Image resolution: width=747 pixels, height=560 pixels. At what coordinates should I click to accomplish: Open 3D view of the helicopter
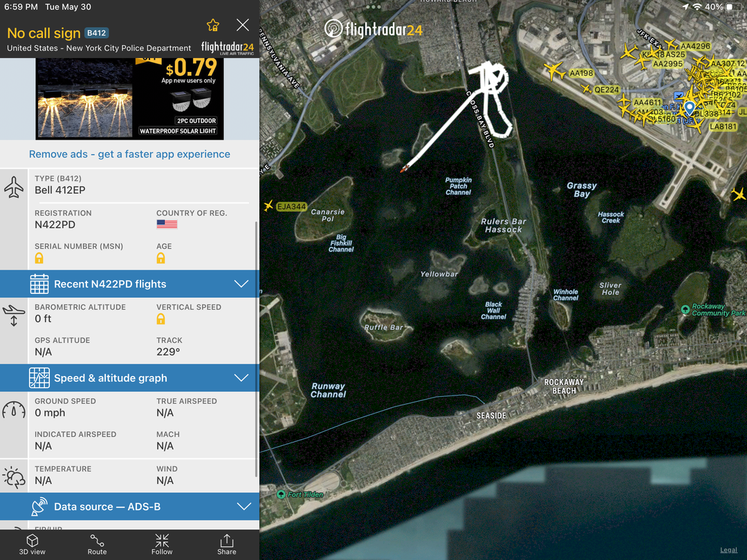click(33, 545)
